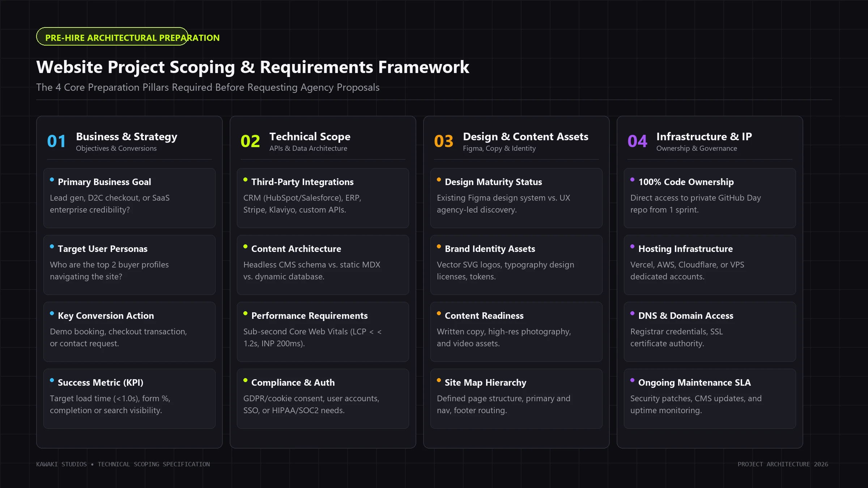Click text 'CRM (HubSpot/Salesforce), ERP,'

tap(302, 198)
